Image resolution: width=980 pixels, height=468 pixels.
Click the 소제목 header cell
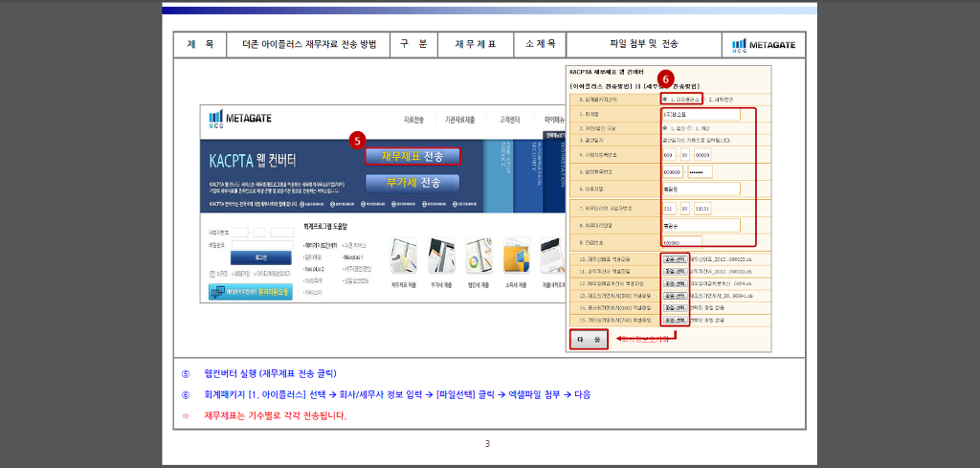coord(541,44)
